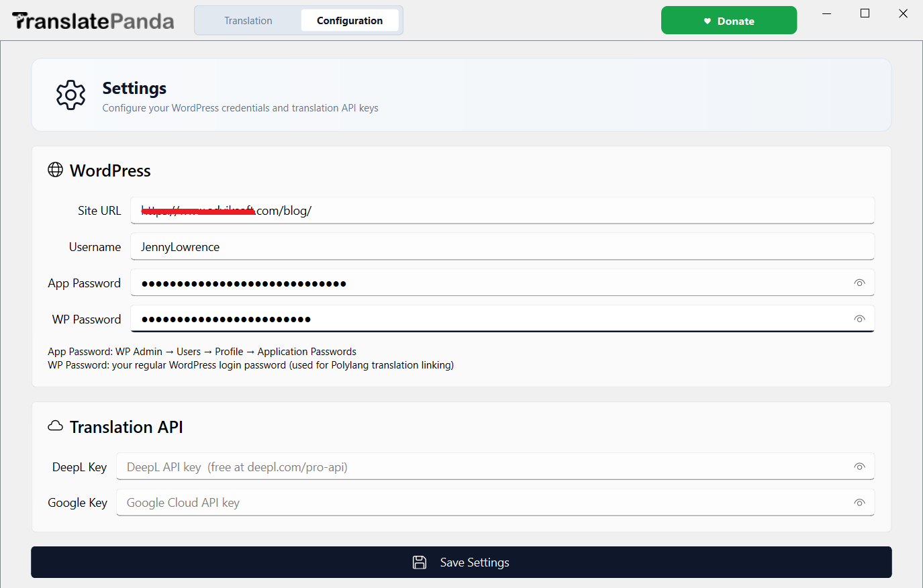Click the 'Configure your WordPress credentials' subtitle
The image size is (923, 588).
coord(240,108)
